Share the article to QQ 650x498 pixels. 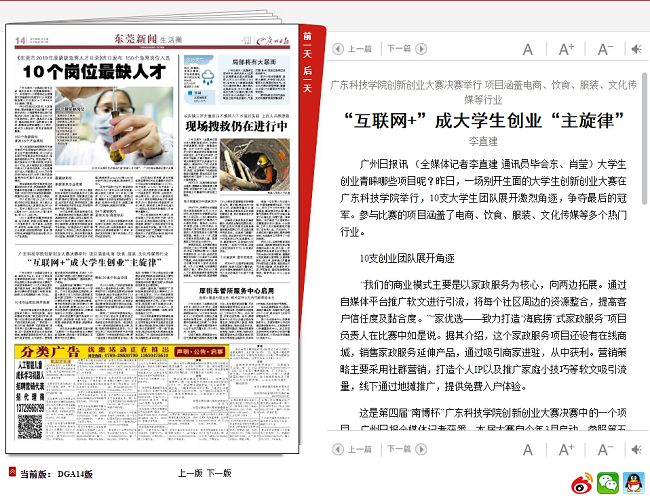click(x=634, y=483)
